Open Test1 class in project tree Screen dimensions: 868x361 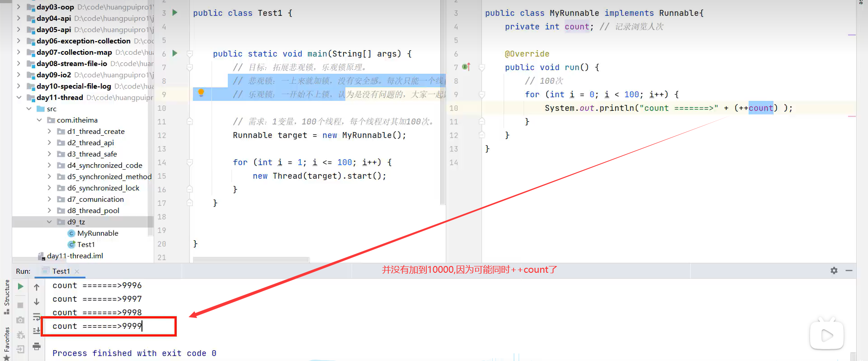pyautogui.click(x=86, y=244)
